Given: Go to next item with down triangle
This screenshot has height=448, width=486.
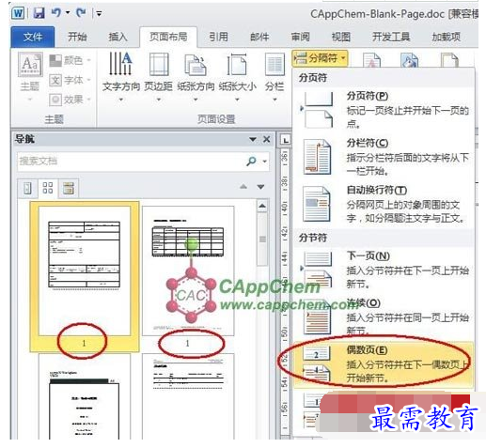Looking at the screenshot, I should 260,187.
